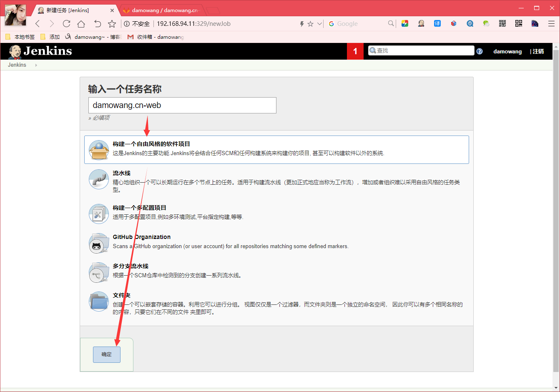560x392 pixels.
Task: Click the multi-configuration project icon
Action: [99, 214]
